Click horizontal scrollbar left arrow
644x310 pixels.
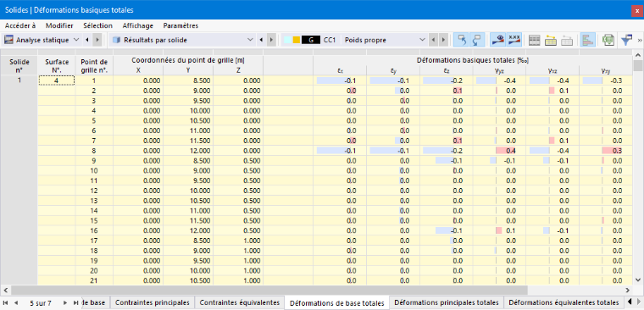[x=6, y=290]
